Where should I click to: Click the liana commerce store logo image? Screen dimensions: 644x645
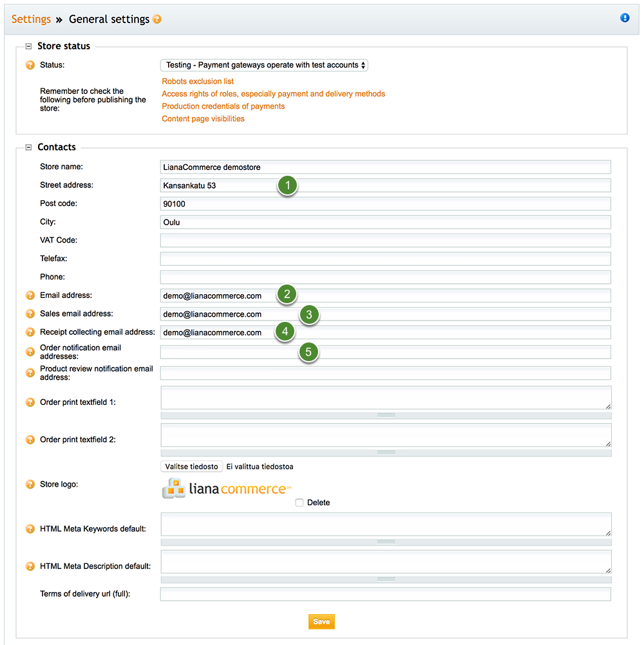point(227,489)
